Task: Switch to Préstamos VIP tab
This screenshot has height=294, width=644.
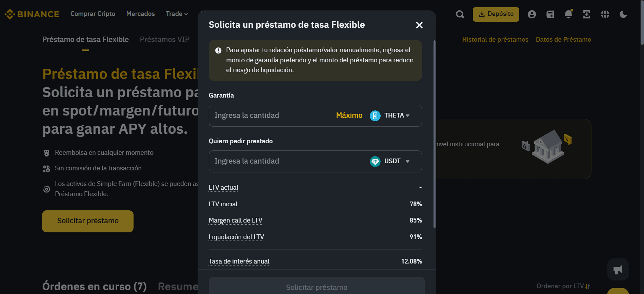Action: [x=165, y=40]
